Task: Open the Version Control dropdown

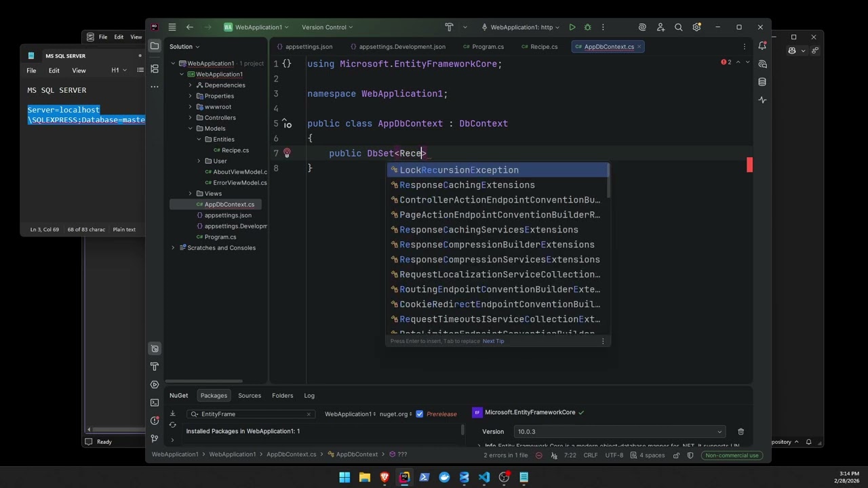Action: (x=328, y=27)
